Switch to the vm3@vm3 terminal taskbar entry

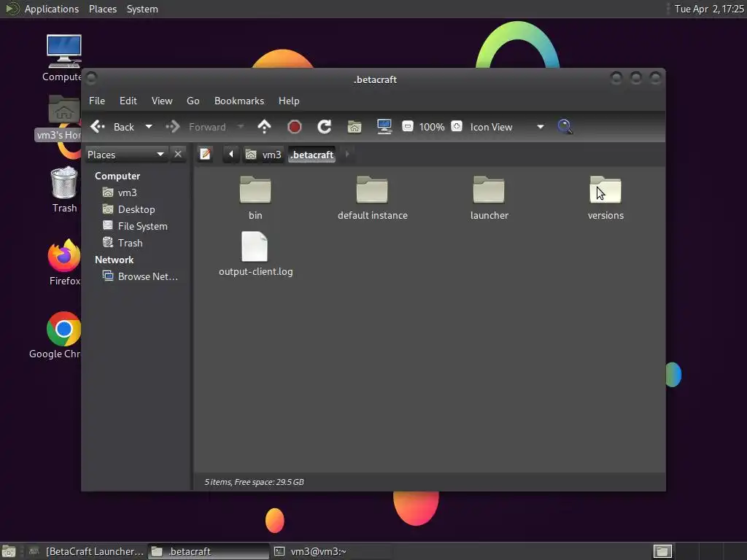[x=331, y=551]
